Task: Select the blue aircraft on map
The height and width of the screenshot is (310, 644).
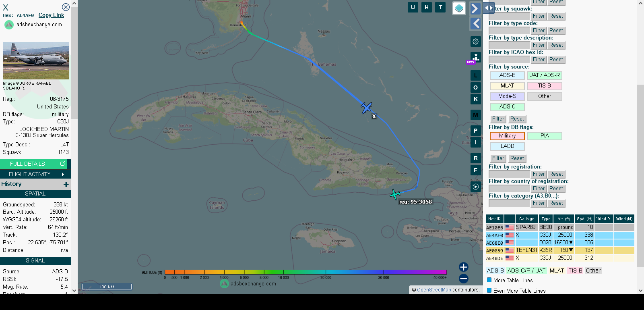Action: pos(366,108)
